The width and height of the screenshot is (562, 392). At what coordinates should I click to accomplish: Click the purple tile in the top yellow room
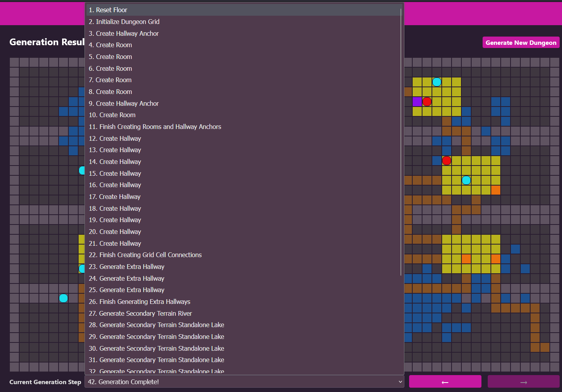(417, 101)
